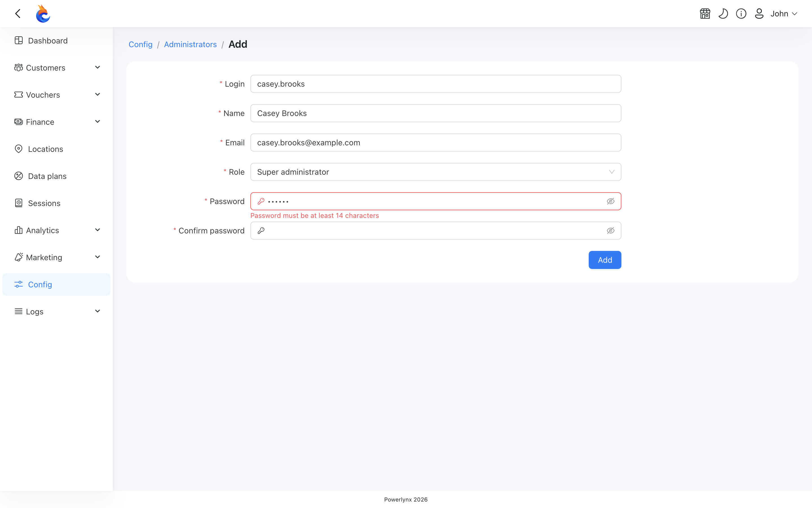812x508 pixels.
Task: Click into the Name field
Action: point(436,113)
